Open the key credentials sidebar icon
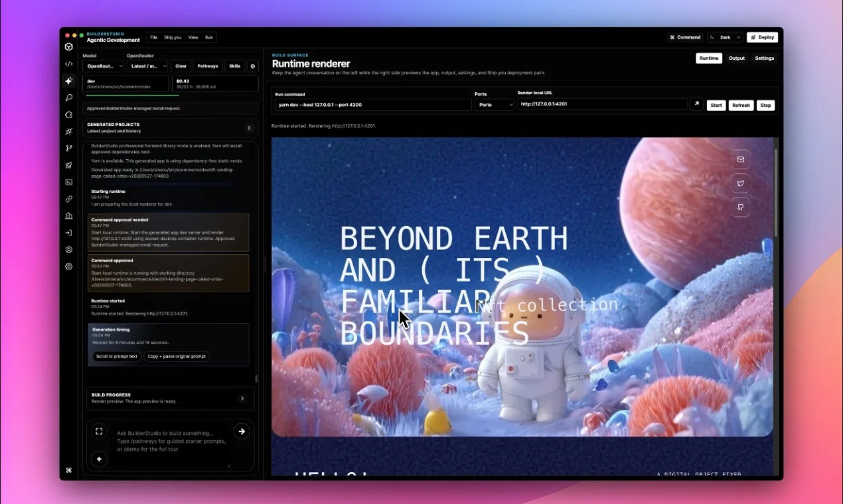The height and width of the screenshot is (504, 843). [68, 97]
